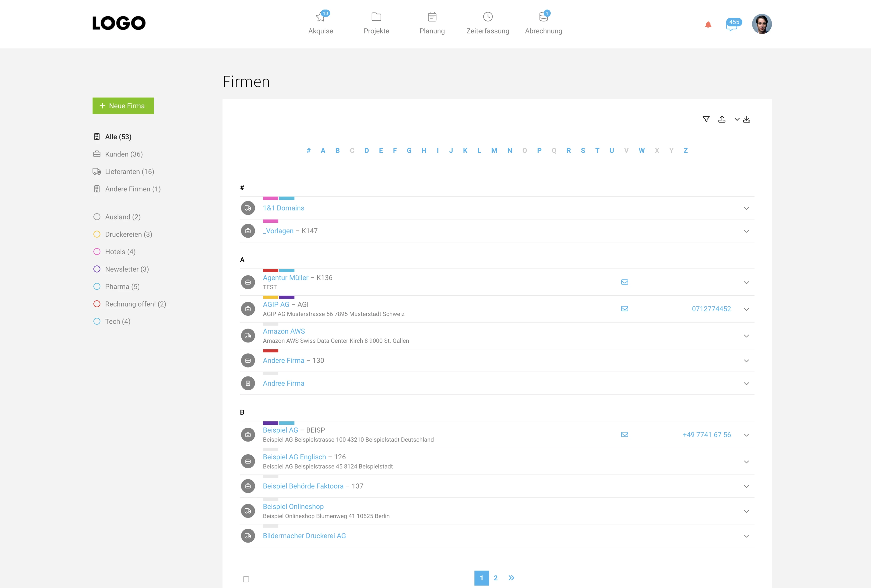Open notifications bell icon
Screen dimensions: 871x588
[x=708, y=25]
